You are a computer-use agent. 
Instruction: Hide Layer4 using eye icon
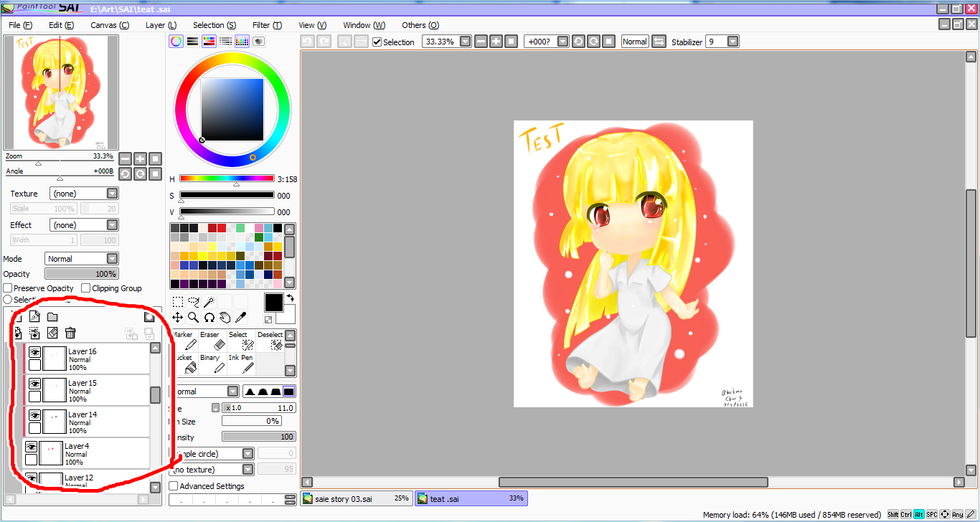(31, 447)
